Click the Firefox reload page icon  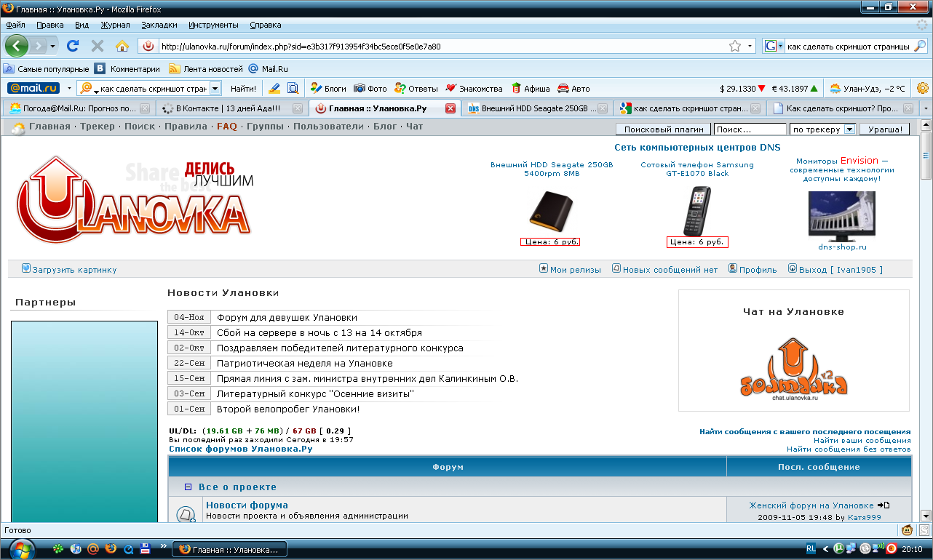coord(73,46)
